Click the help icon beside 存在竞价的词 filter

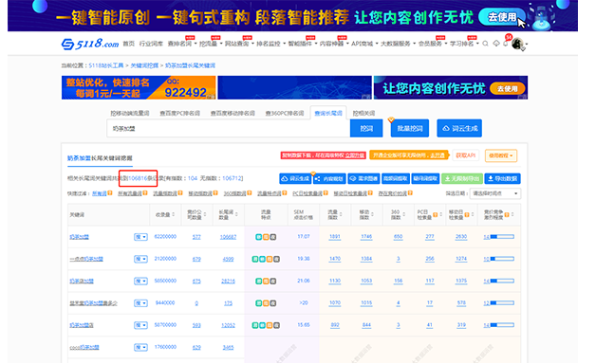(x=410, y=193)
